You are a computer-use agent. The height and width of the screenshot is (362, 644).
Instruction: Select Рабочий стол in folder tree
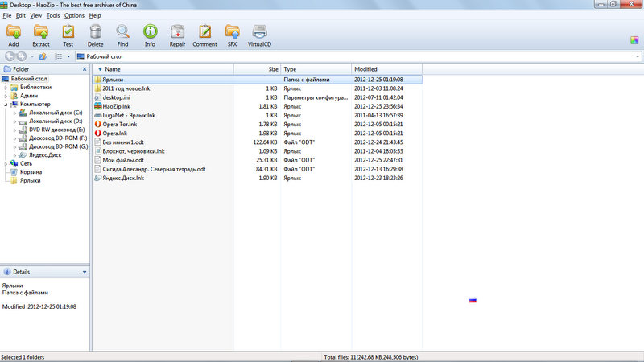pos(29,79)
